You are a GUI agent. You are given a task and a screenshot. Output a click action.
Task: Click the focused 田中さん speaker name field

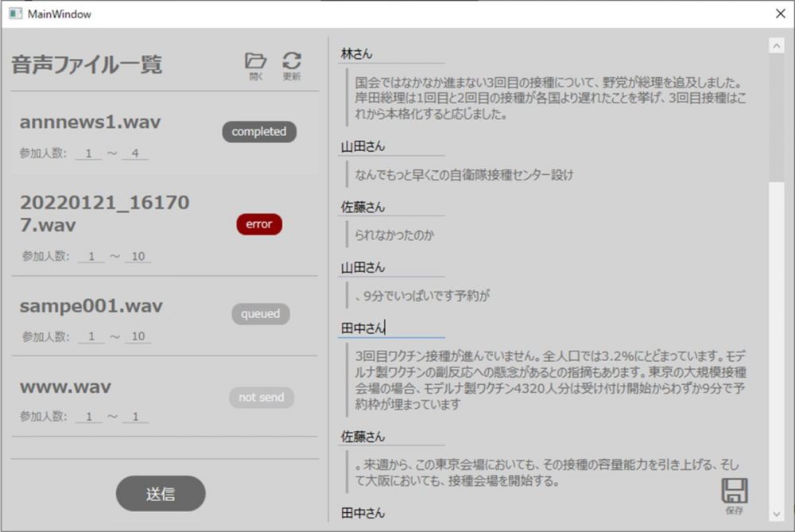tap(391, 328)
